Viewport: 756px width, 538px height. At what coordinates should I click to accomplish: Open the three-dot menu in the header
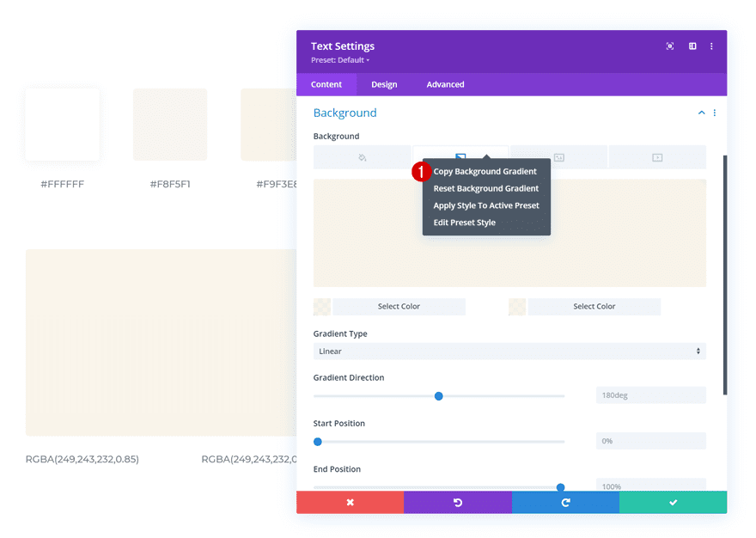[711, 46]
